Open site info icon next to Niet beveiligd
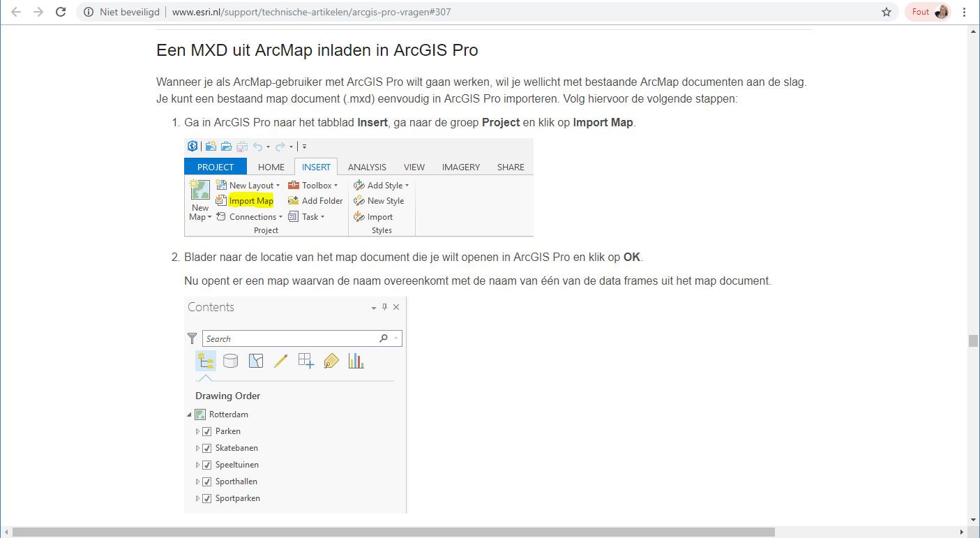The image size is (980, 538). point(88,12)
